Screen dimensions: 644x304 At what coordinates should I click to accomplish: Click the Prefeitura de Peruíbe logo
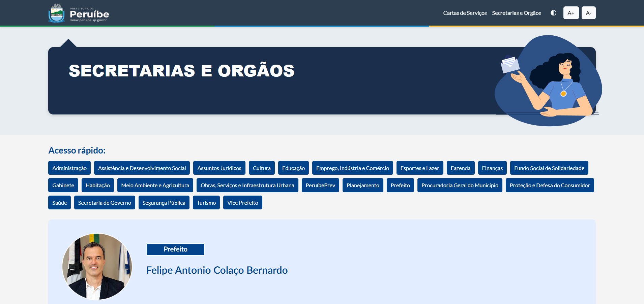pos(79,13)
